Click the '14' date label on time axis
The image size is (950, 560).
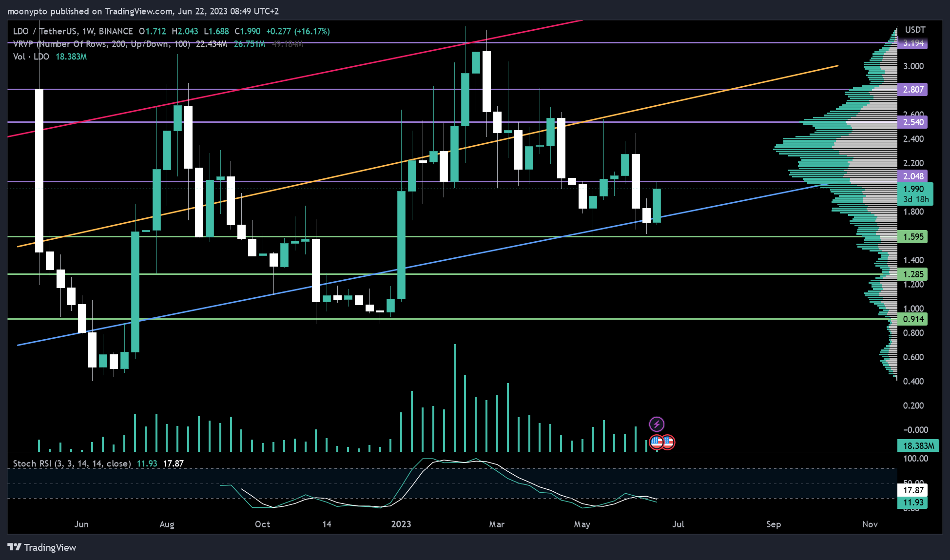coord(327,524)
